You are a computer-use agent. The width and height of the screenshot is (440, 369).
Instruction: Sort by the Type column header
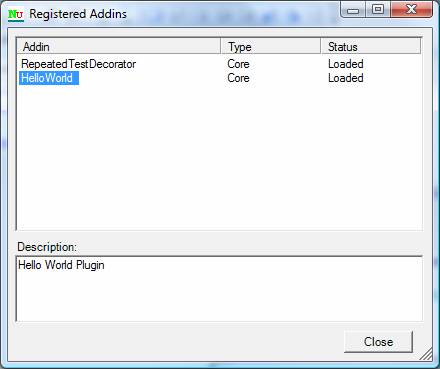[270, 46]
